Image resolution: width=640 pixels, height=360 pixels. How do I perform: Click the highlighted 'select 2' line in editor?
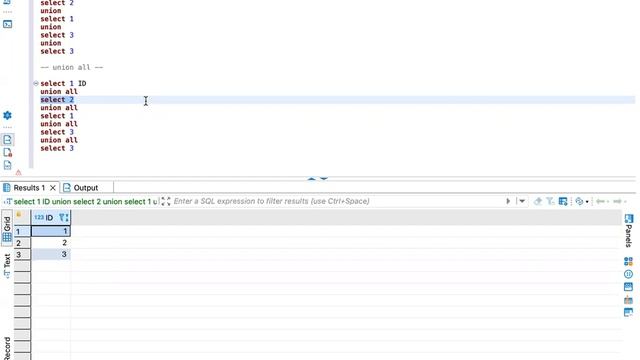[57, 100]
